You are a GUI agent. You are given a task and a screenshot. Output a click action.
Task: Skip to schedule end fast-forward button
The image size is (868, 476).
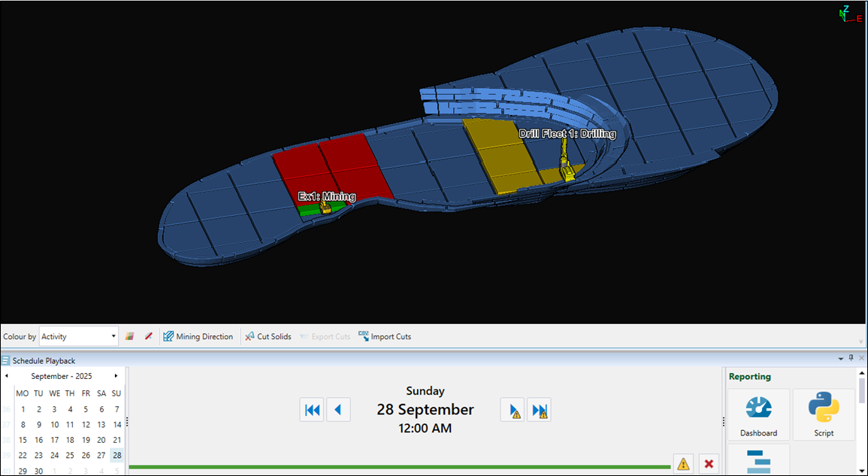coord(539,410)
